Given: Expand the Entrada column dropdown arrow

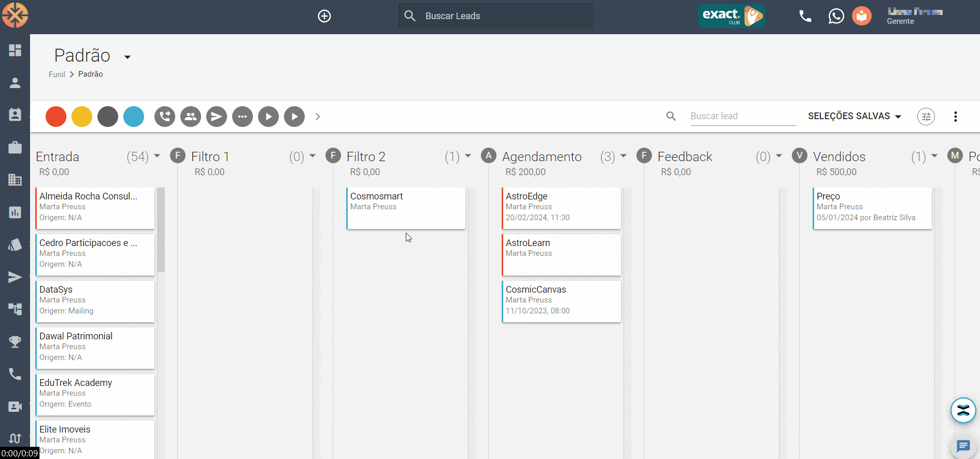Looking at the screenshot, I should coord(157,156).
